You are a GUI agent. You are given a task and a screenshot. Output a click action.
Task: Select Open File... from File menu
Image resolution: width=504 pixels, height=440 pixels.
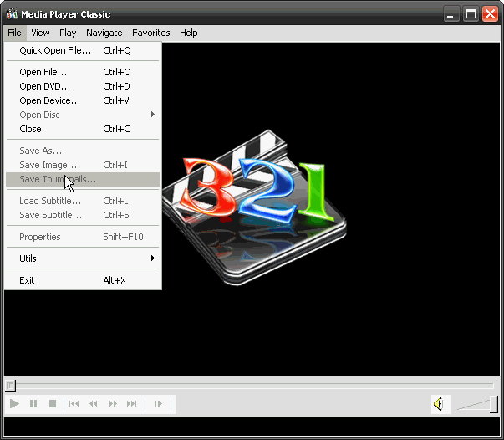click(83, 72)
